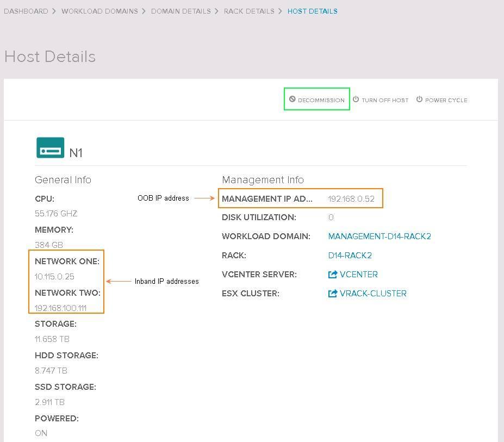This screenshot has height=442, width=504.
Task: Click the chevron after DOMAIN DETAILS breadcrumb
Action: pos(216,11)
